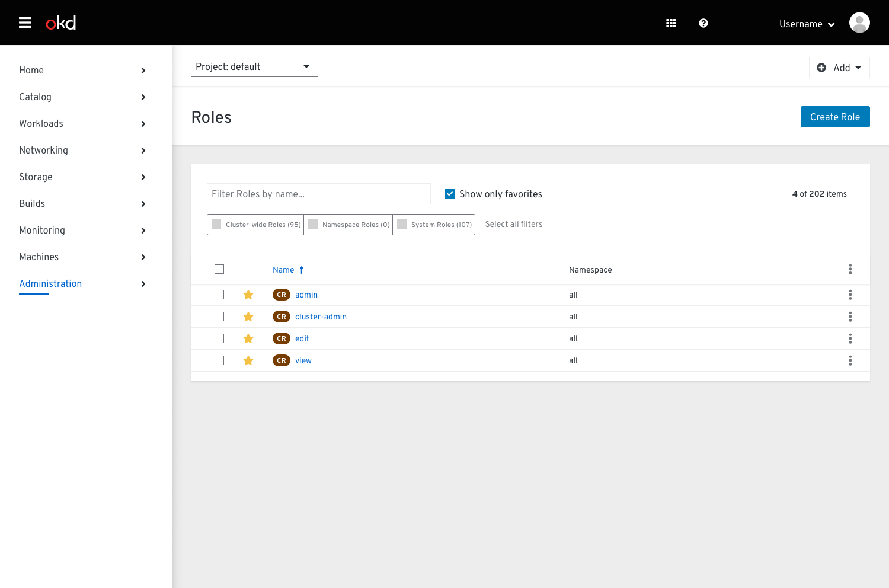Viewport: 889px width, 588px height.
Task: Click CR badge next to cluster-admin
Action: click(x=282, y=317)
